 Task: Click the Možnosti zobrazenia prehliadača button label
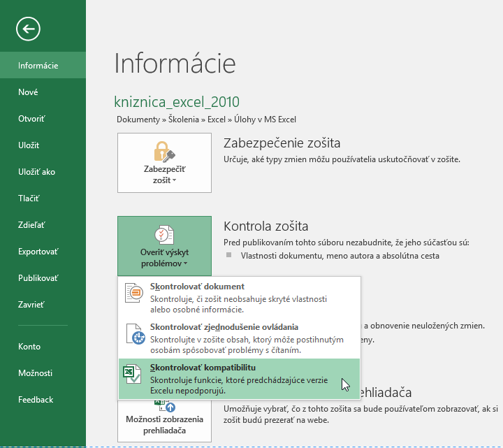164,424
